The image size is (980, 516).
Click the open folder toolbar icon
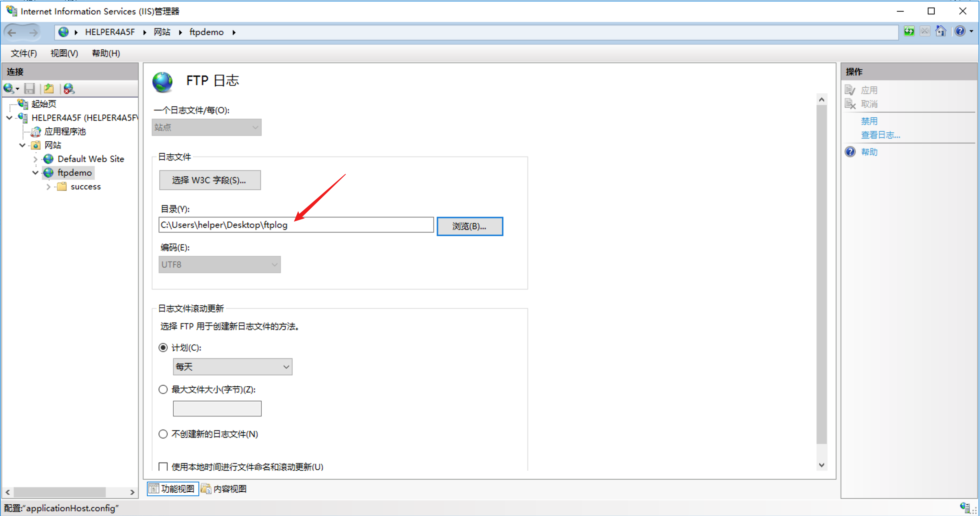[49, 89]
